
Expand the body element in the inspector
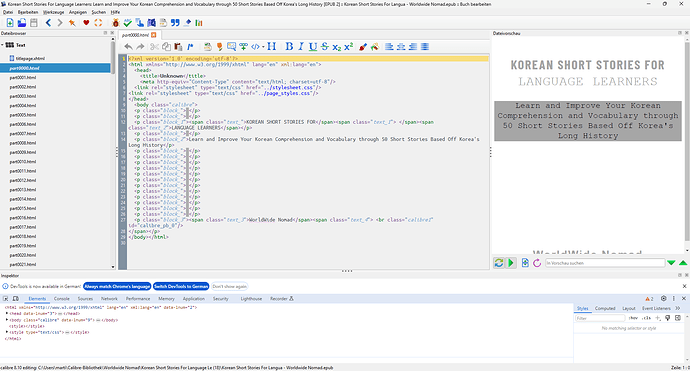[7, 320]
